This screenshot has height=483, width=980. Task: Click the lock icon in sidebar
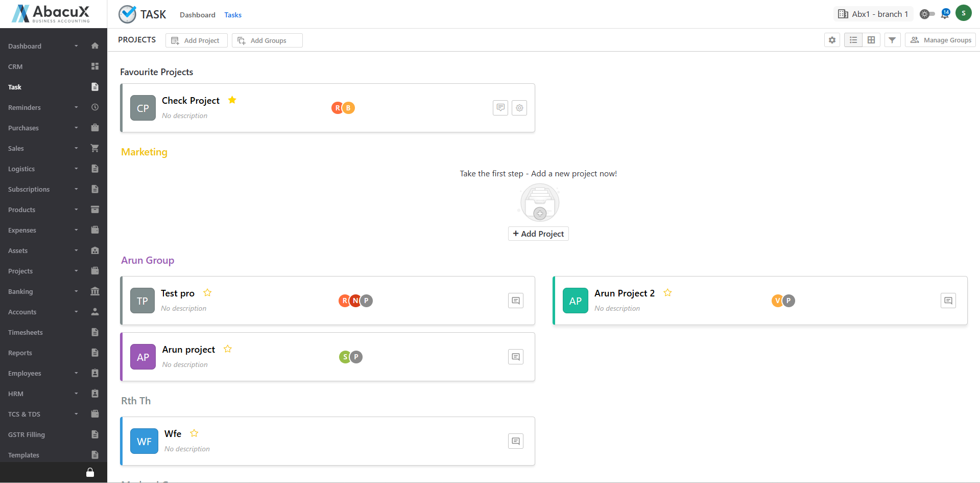coord(90,472)
